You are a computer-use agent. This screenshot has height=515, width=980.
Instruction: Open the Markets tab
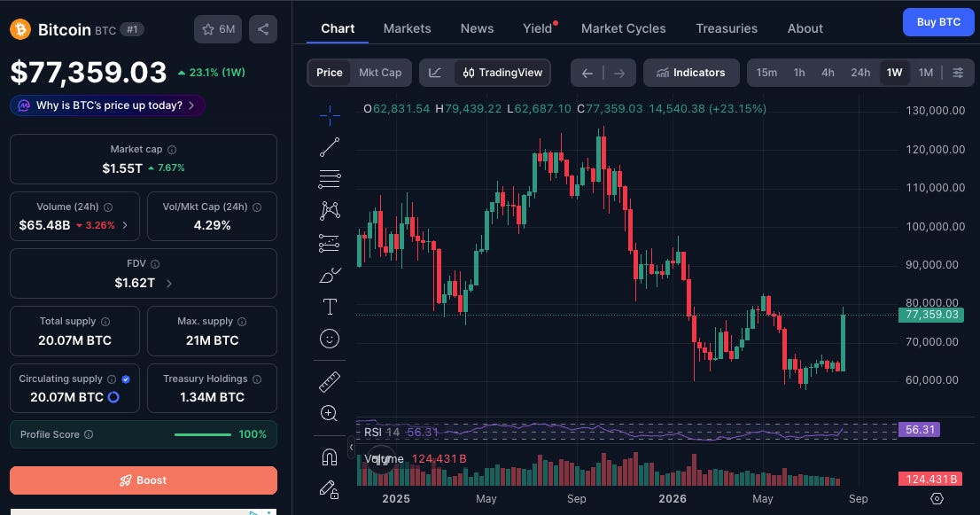(x=407, y=28)
